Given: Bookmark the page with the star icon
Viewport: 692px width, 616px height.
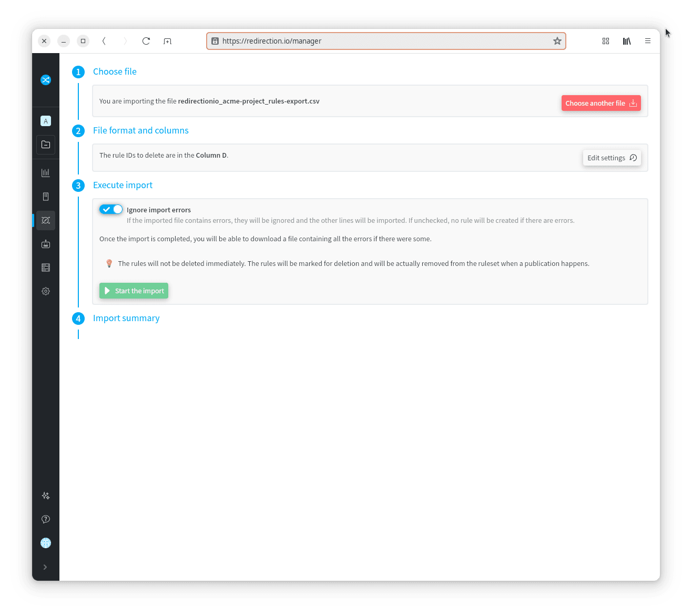Looking at the screenshot, I should 557,41.
